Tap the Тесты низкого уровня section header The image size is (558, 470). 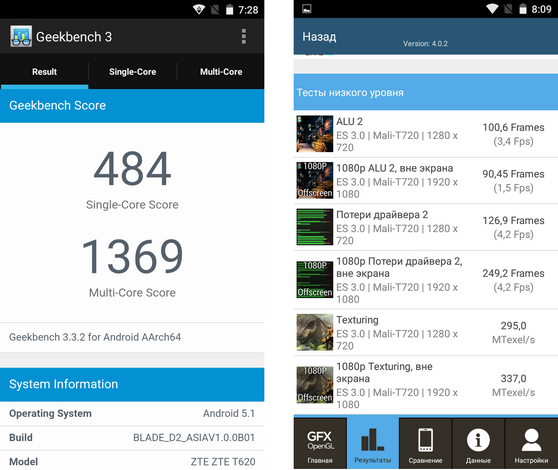426,93
